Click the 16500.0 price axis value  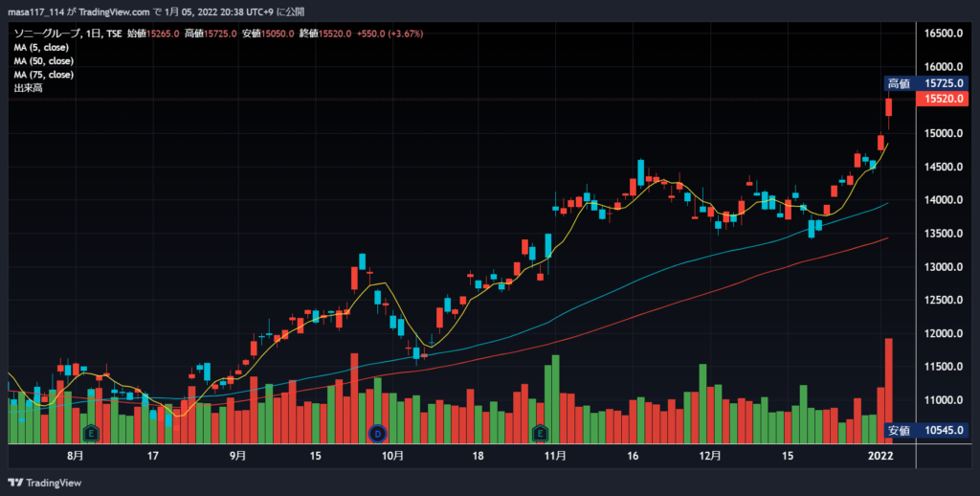pyautogui.click(x=943, y=34)
